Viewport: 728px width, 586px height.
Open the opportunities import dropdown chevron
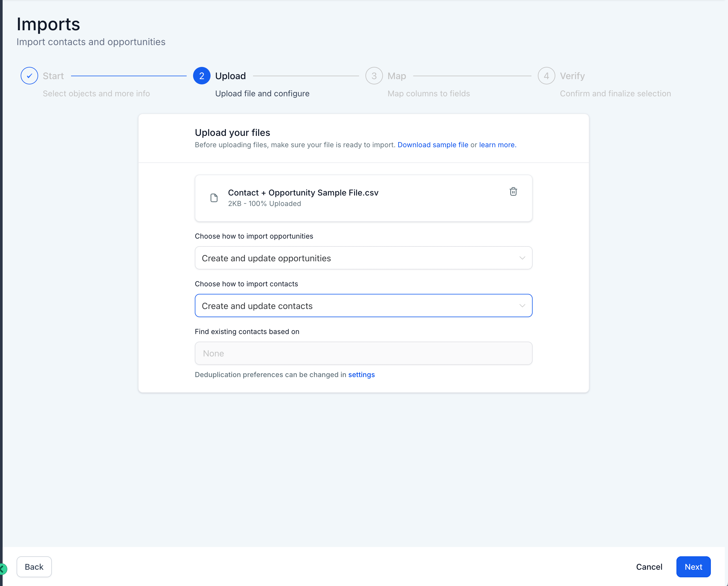(x=522, y=258)
